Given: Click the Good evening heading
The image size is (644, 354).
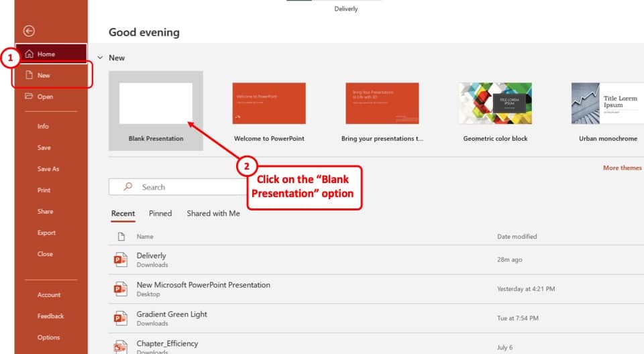Looking at the screenshot, I should pos(144,32).
